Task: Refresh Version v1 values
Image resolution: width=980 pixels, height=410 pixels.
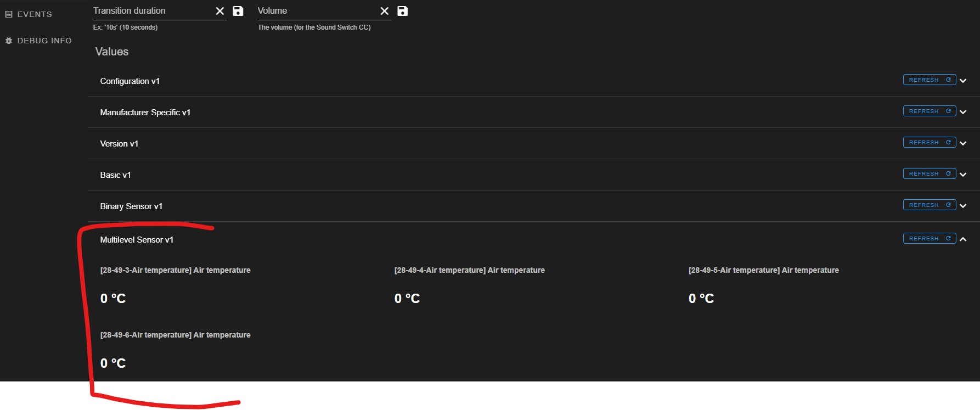Action: click(930, 143)
